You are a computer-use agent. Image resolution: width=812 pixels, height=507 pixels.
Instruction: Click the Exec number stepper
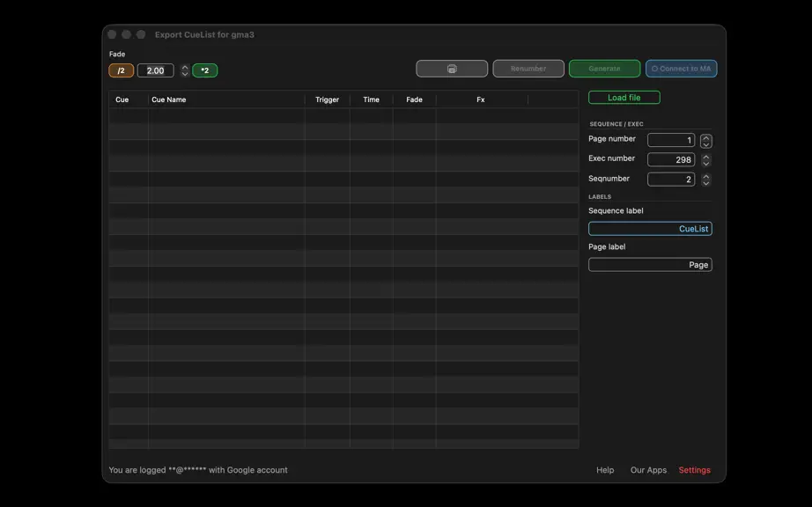705,160
